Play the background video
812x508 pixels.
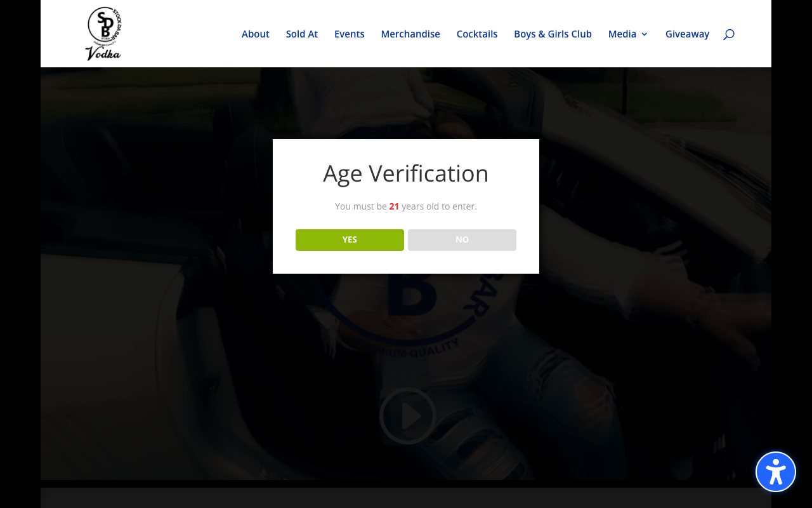[408, 416]
